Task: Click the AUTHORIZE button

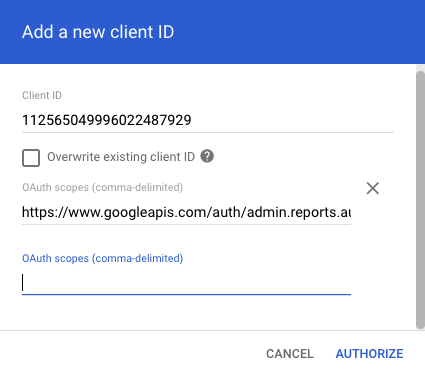Action: click(369, 354)
